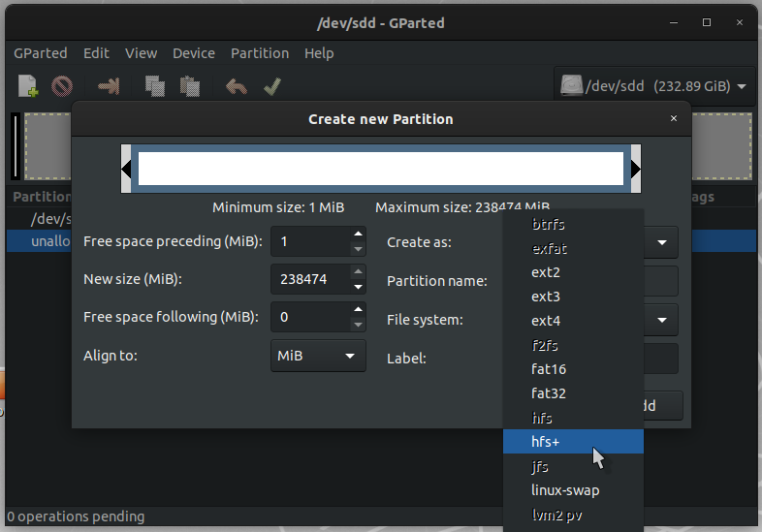Close the GParted main window

740,23
